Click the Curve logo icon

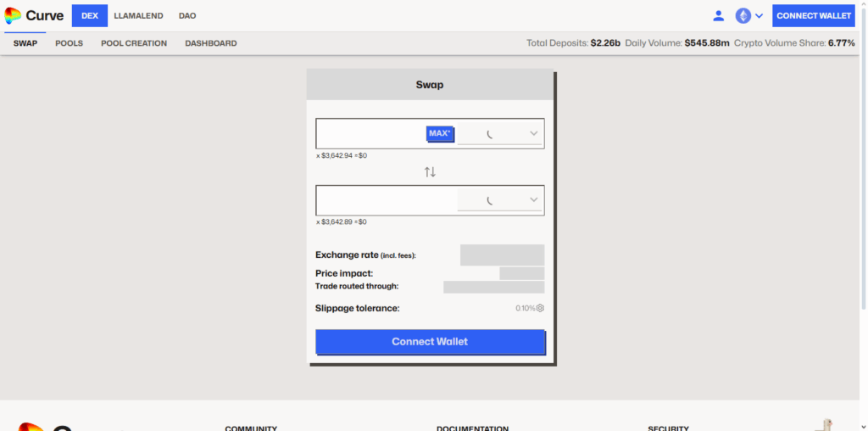13,15
